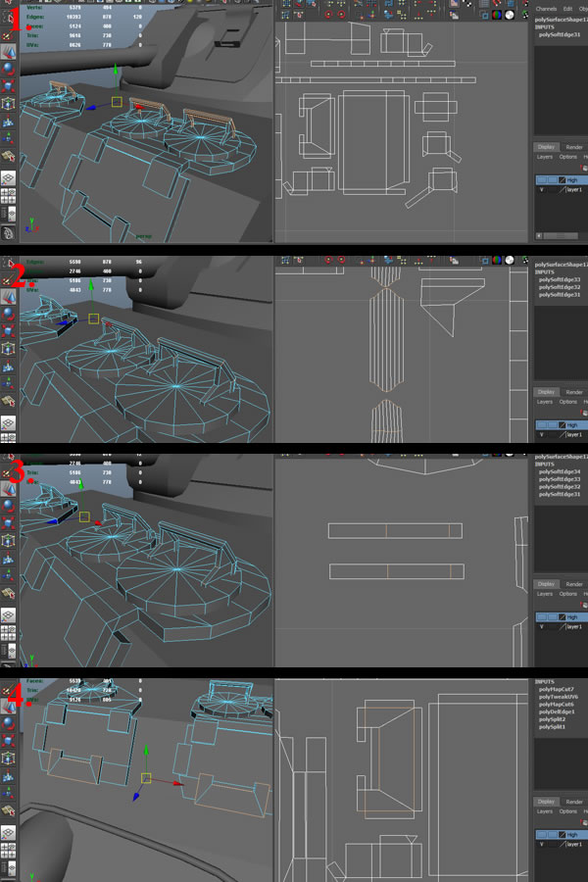Open Channels menu in first screenshot Channel Box
This screenshot has height=882, width=588.
(x=547, y=9)
